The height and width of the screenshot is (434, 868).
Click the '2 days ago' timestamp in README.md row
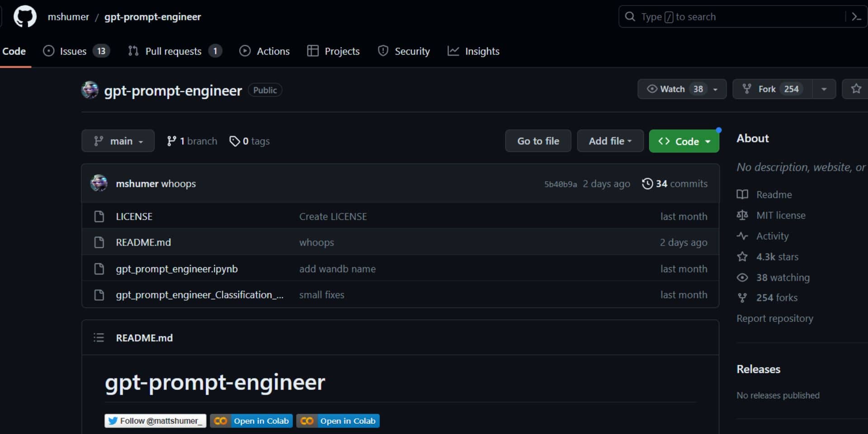click(684, 242)
